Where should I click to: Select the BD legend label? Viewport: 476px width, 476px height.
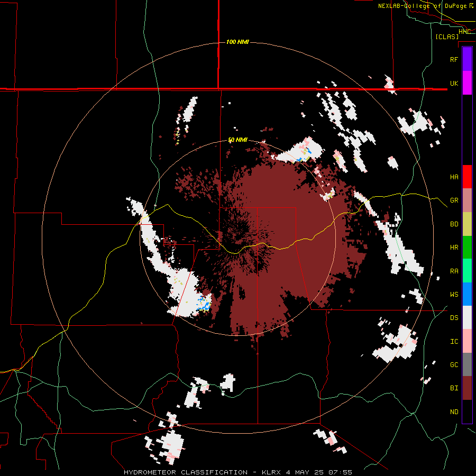tap(454, 224)
